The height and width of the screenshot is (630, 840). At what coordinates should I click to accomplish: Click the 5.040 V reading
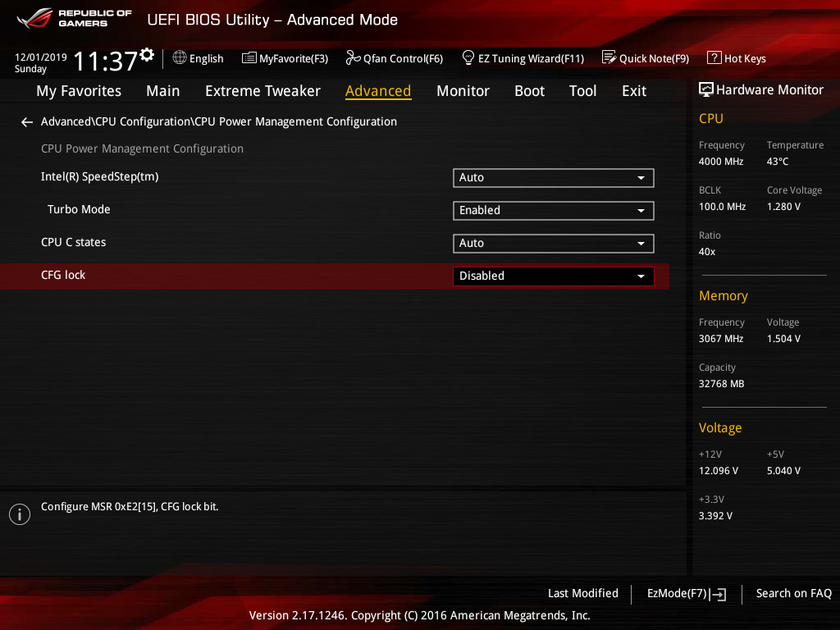click(x=783, y=470)
